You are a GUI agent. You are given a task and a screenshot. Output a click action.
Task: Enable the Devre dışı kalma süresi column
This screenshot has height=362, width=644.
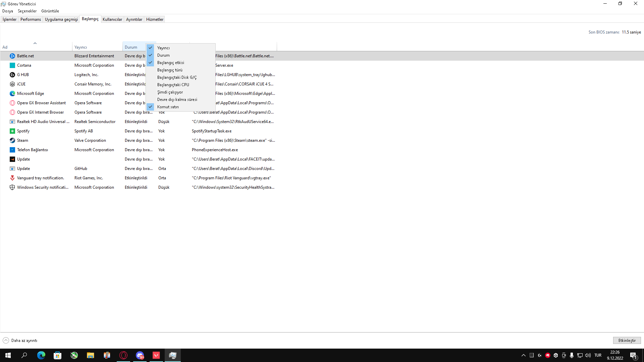point(181,100)
